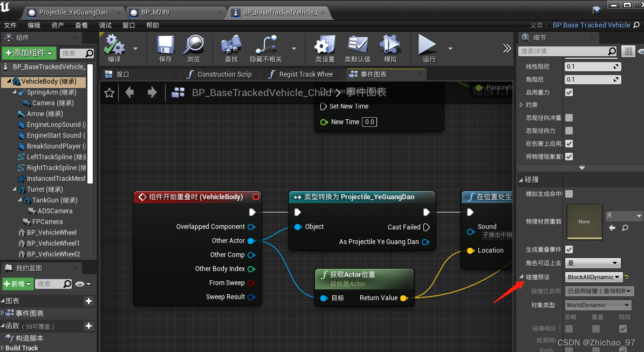Enable 模拟生成命中 checkbox
The height and width of the screenshot is (352, 644).
coord(569,194)
